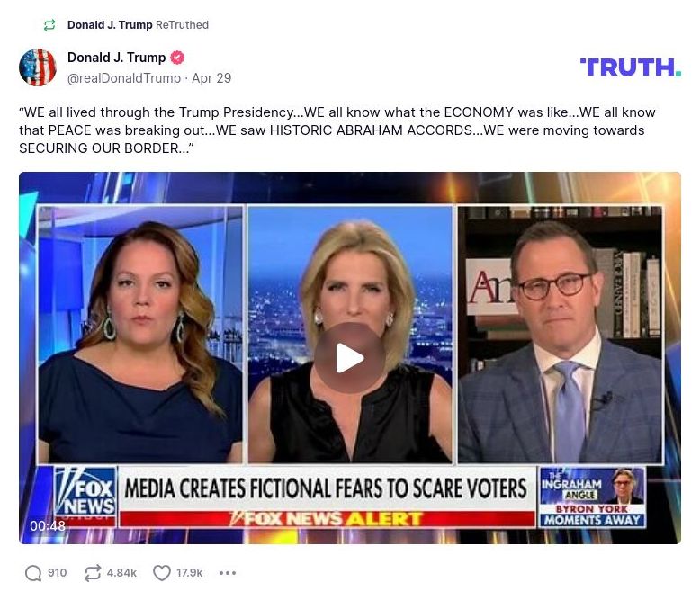Click the ReTruth arrows icon below post

pyautogui.click(x=93, y=573)
